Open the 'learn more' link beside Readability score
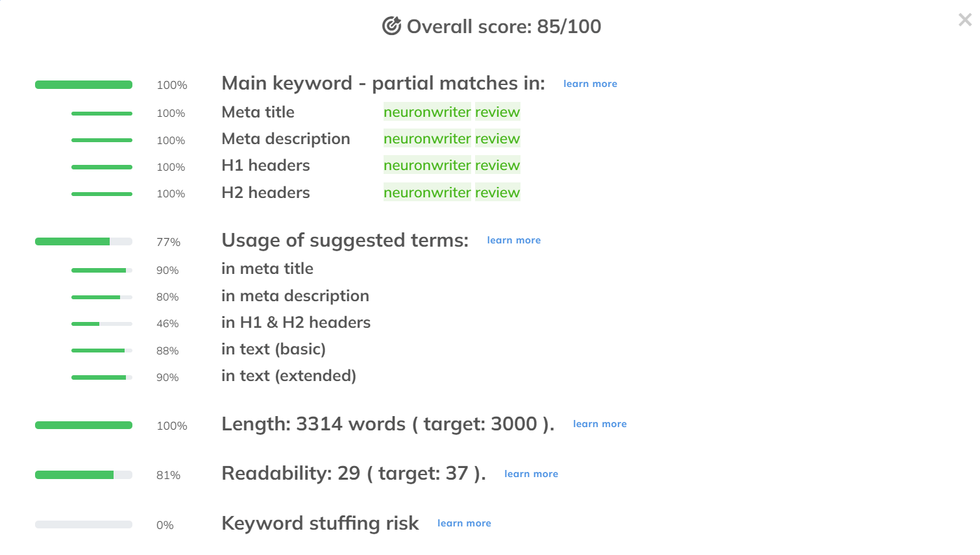980x555 pixels. coord(530,474)
